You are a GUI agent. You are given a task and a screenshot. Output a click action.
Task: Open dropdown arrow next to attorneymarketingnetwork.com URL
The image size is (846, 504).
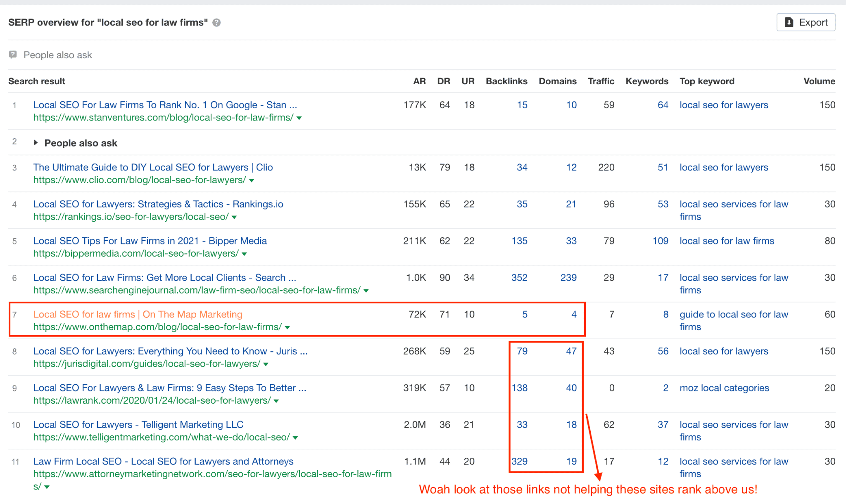click(47, 487)
